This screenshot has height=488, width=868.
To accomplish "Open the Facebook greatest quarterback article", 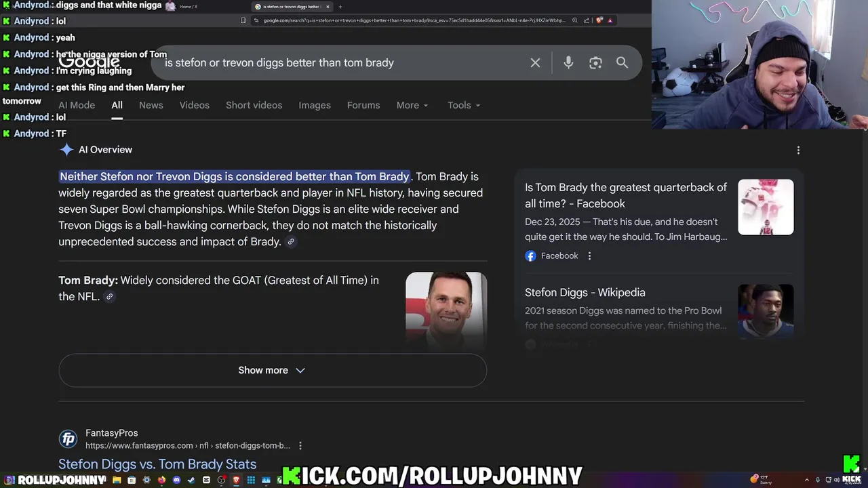I will [x=626, y=195].
